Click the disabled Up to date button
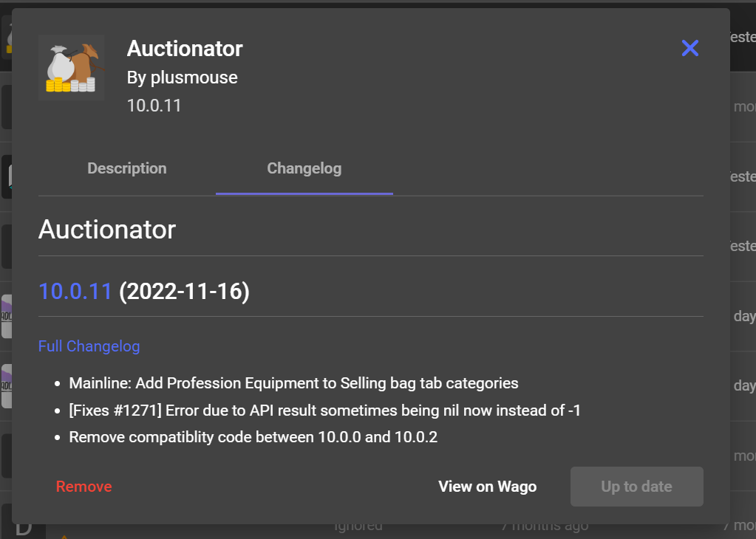Viewport: 756px width, 539px height. tap(636, 486)
